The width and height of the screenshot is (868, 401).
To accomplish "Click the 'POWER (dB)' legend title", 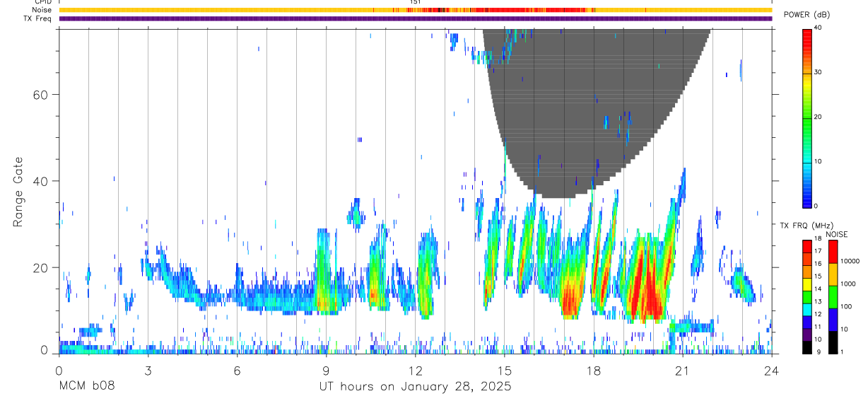I will pyautogui.click(x=807, y=15).
